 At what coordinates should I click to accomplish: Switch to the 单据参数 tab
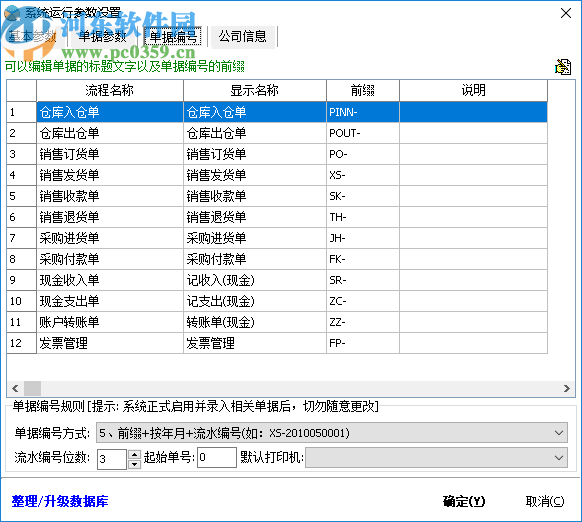click(x=102, y=36)
